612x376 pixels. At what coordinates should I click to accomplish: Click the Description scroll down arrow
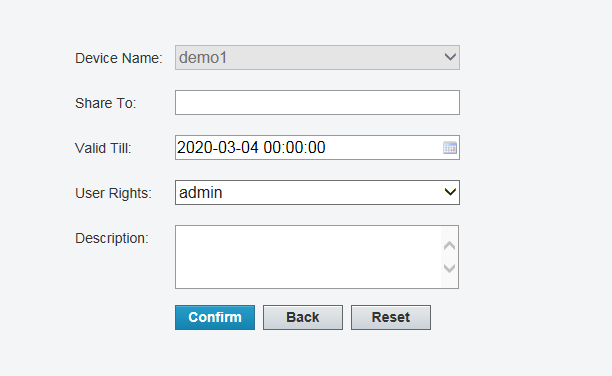450,268
